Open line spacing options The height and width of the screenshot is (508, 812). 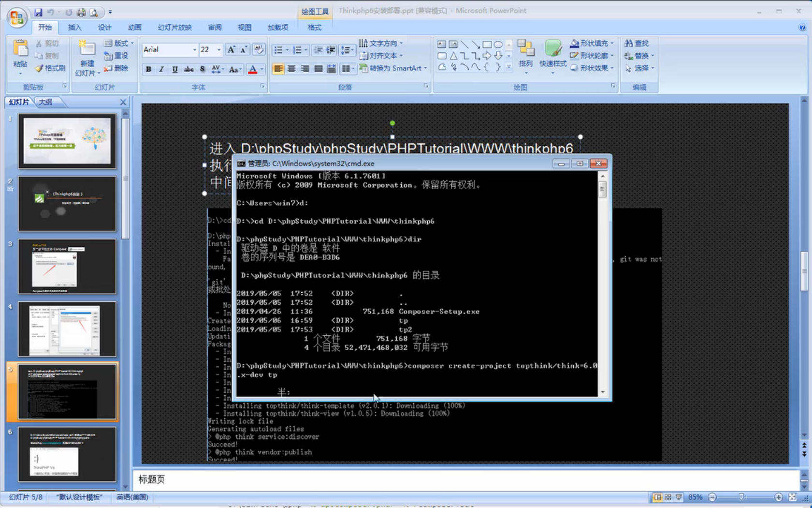click(x=347, y=50)
